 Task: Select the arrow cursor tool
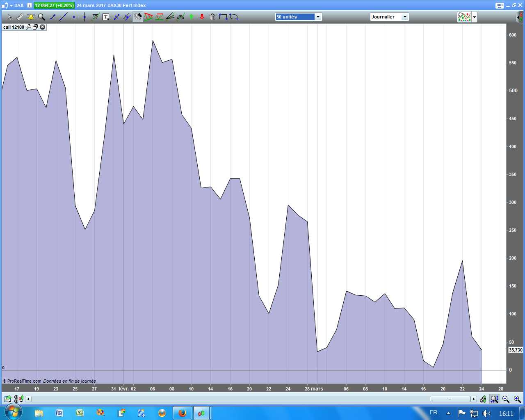(x=9, y=17)
